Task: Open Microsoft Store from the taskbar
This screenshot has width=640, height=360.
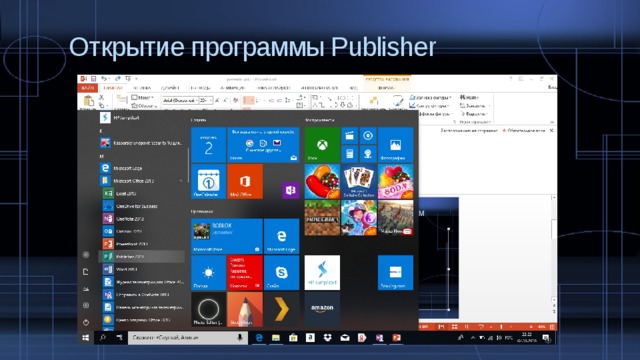Action: coord(293,338)
